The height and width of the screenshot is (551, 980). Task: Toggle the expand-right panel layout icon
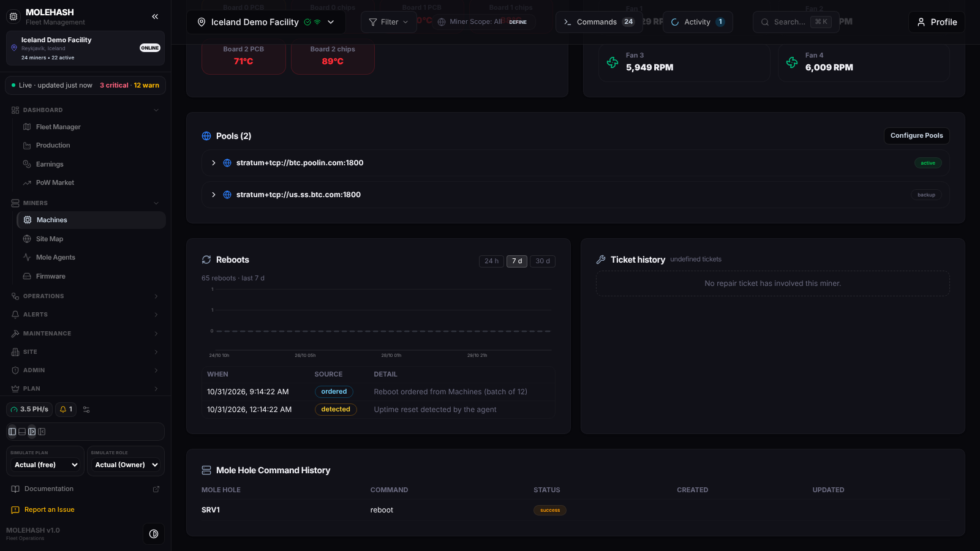32,432
